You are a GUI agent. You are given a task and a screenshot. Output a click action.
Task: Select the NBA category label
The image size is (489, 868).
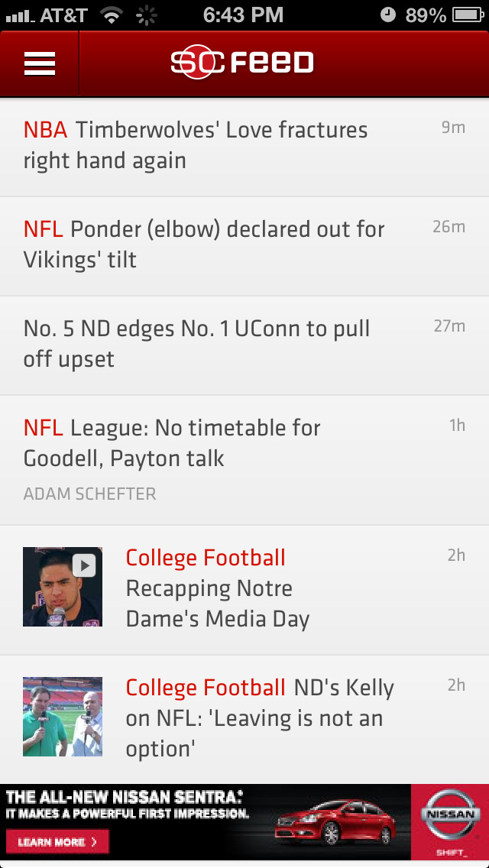coord(45,130)
